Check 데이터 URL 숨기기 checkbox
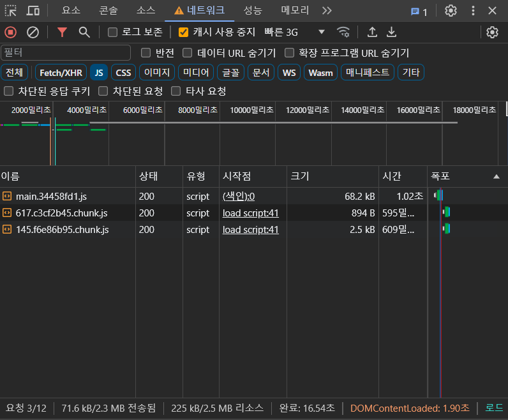Viewport: 508px width, 420px height. [x=187, y=53]
